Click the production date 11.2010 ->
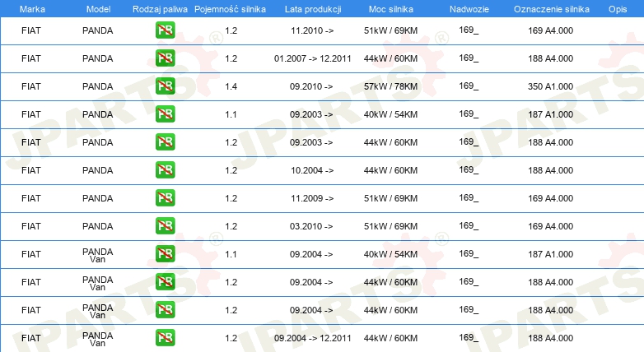The image size is (644, 352). pyautogui.click(x=312, y=30)
